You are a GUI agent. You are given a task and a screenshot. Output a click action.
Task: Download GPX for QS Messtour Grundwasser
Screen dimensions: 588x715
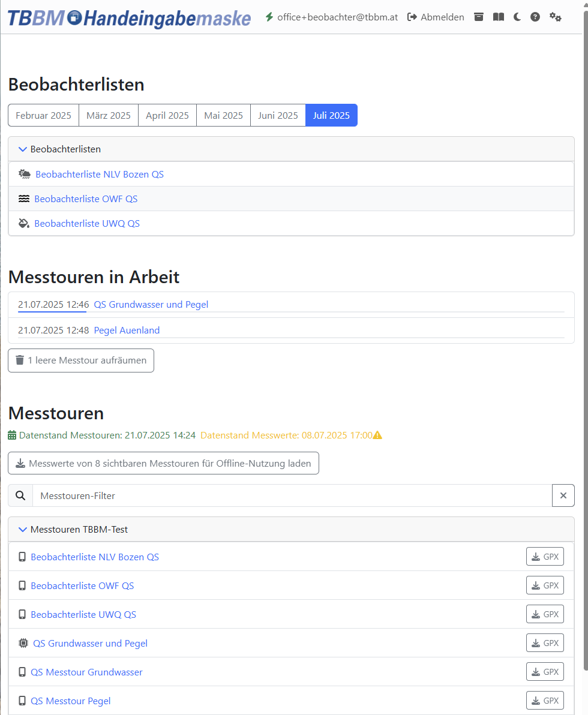coord(545,672)
